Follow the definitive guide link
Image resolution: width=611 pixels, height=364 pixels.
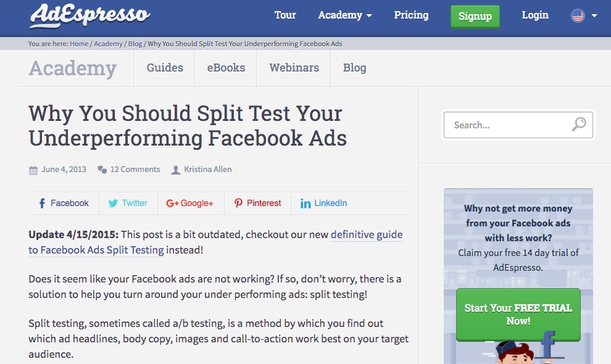click(x=367, y=234)
